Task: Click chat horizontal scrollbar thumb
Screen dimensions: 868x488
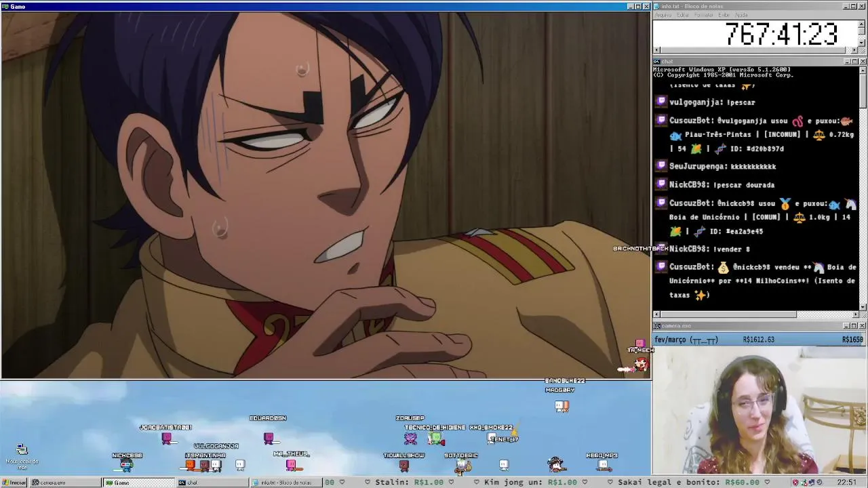Action: pos(728,314)
